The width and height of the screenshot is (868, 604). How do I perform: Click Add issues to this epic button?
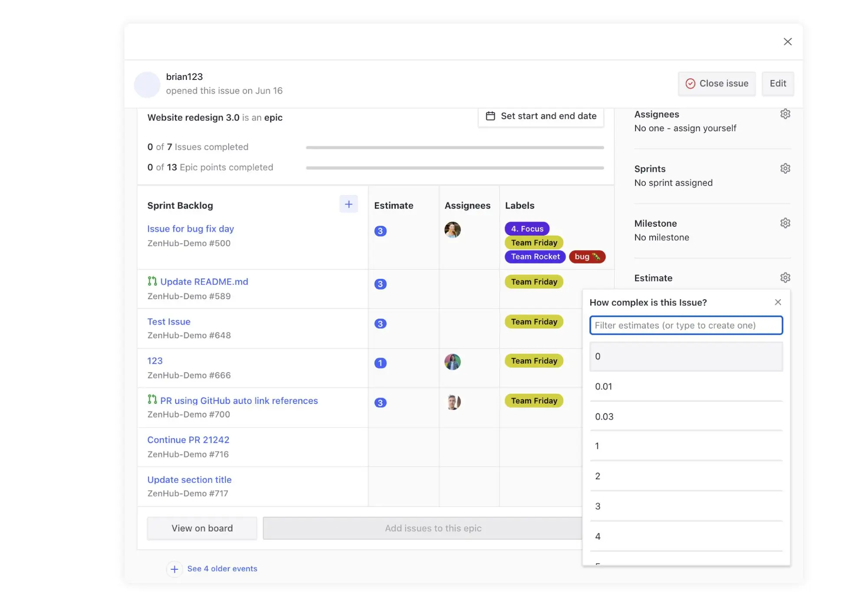(422, 528)
